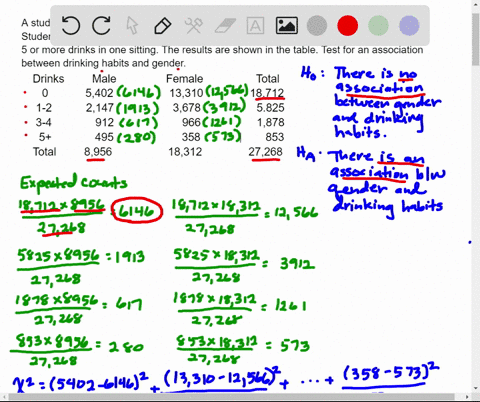The width and height of the screenshot is (480, 402).
Task: Click the horizontal scrollbar right arrow
Action: (467, 397)
